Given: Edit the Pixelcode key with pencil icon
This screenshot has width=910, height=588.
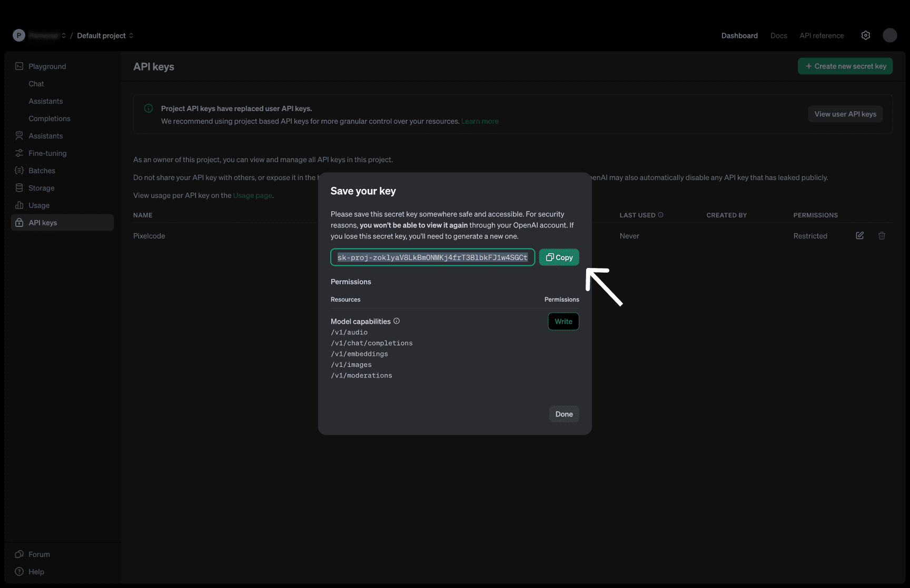Looking at the screenshot, I should point(860,236).
